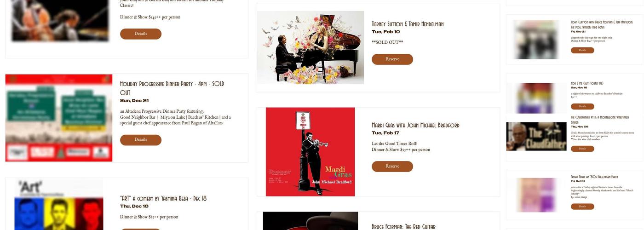Click the Fright Night '80s Halloween Party title
Image resolution: width=644 pixels, height=230 pixels.
tap(594, 177)
